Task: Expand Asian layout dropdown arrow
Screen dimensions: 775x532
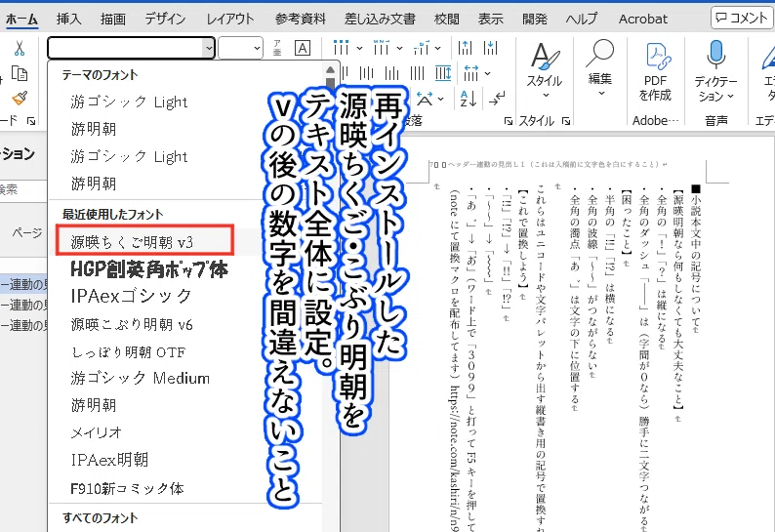Action: click(441, 99)
